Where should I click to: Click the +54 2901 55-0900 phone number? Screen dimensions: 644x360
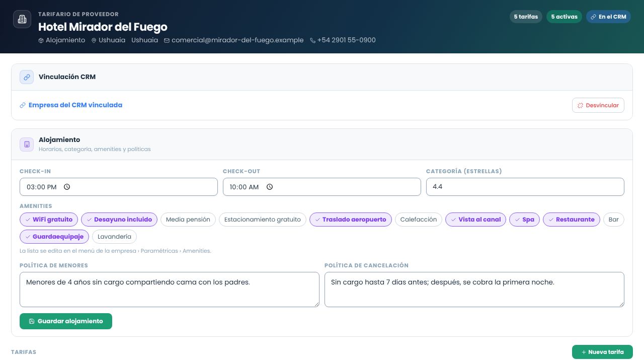(x=346, y=40)
